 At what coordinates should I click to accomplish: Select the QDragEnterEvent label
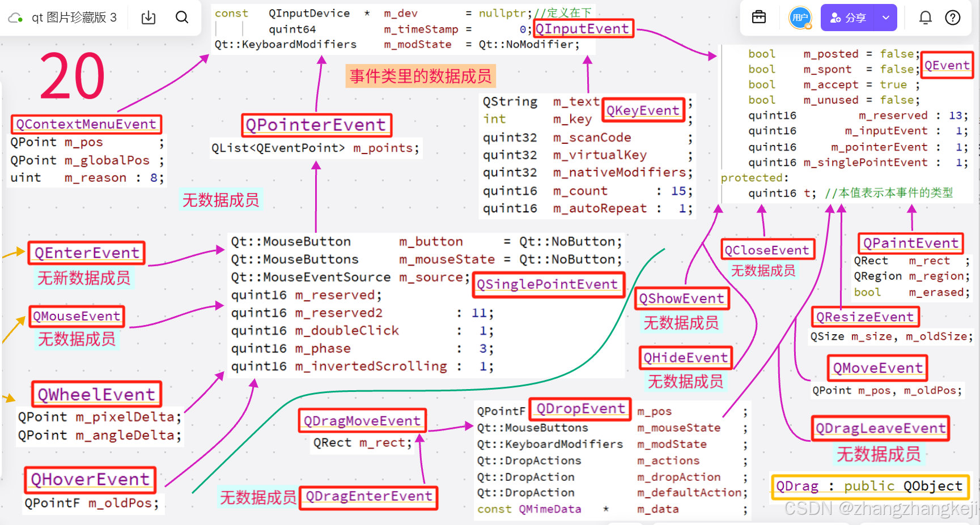pyautogui.click(x=368, y=497)
